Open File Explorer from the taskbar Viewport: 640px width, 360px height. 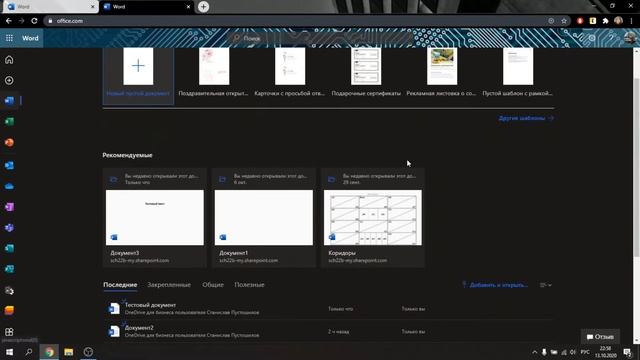pyautogui.click(x=69, y=352)
